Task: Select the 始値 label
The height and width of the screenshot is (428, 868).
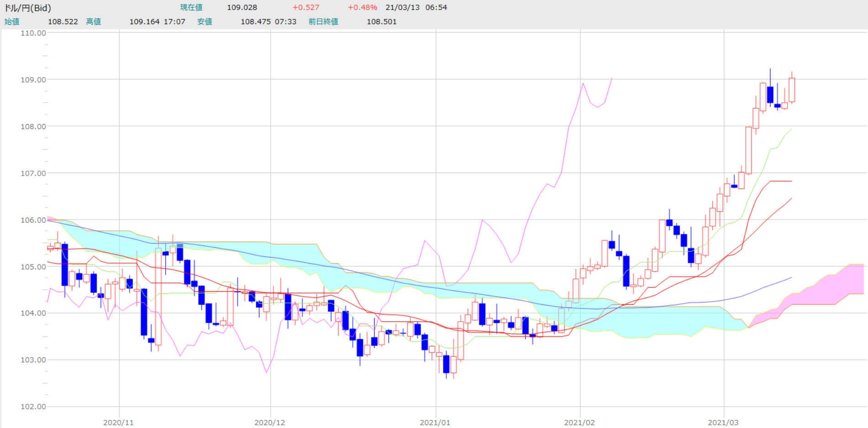Action: point(12,21)
